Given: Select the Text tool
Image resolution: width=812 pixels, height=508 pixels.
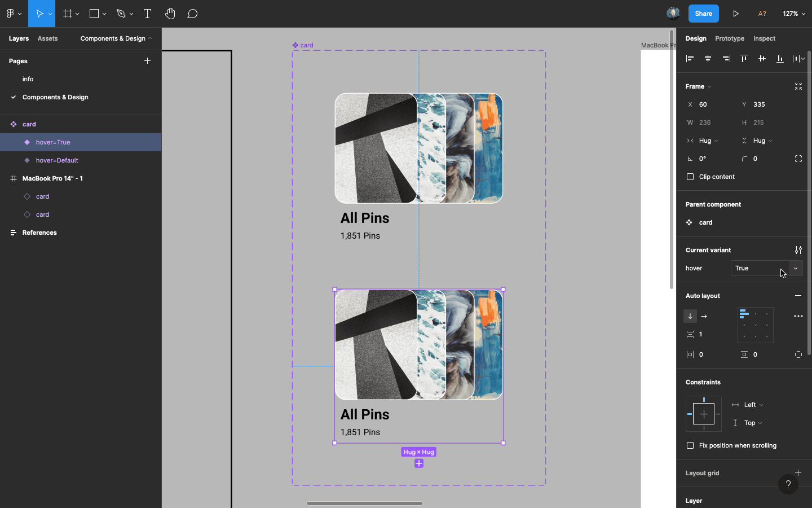Looking at the screenshot, I should coord(147,14).
